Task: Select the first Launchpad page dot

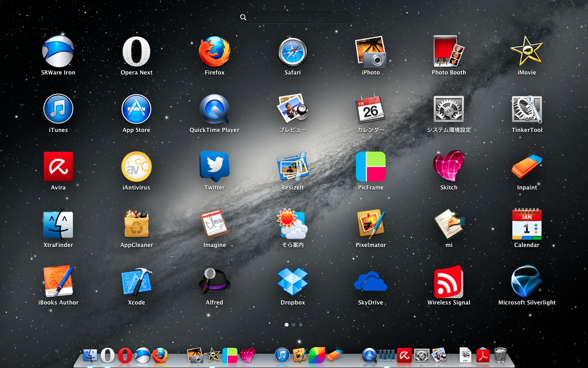Action: (287, 325)
